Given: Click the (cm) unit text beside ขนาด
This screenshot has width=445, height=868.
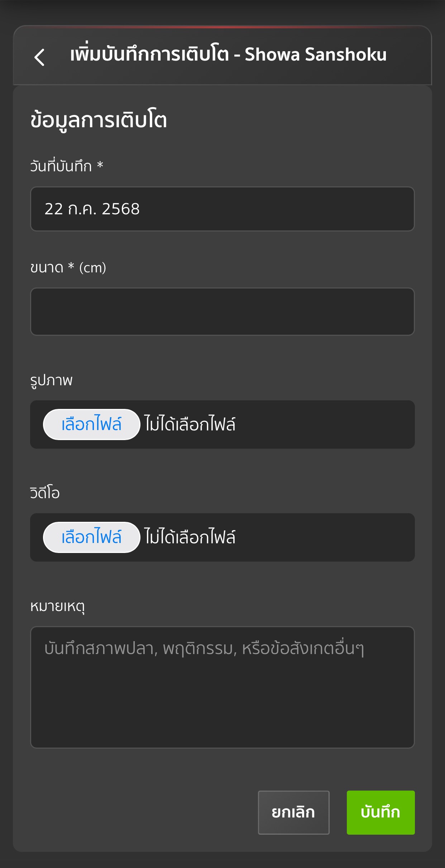Looking at the screenshot, I should coord(92,268).
